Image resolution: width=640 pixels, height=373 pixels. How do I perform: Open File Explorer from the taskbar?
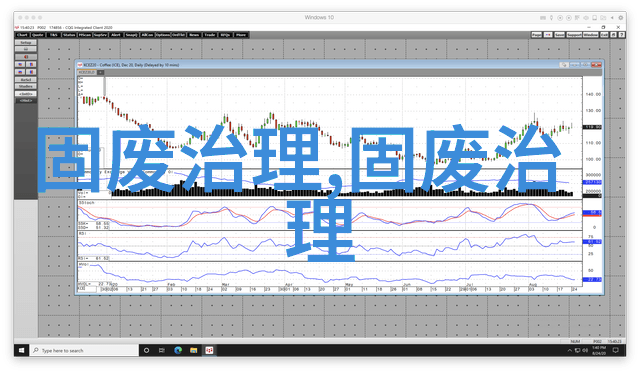[x=193, y=350]
